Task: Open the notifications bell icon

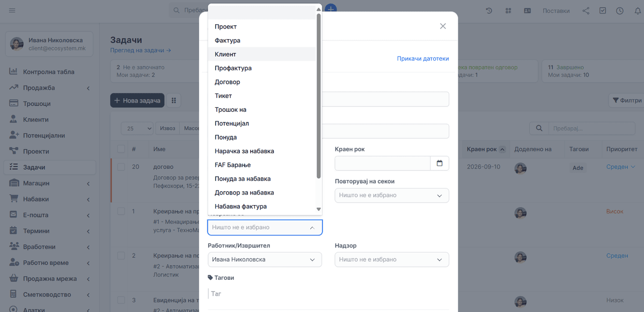Action: pos(636,11)
